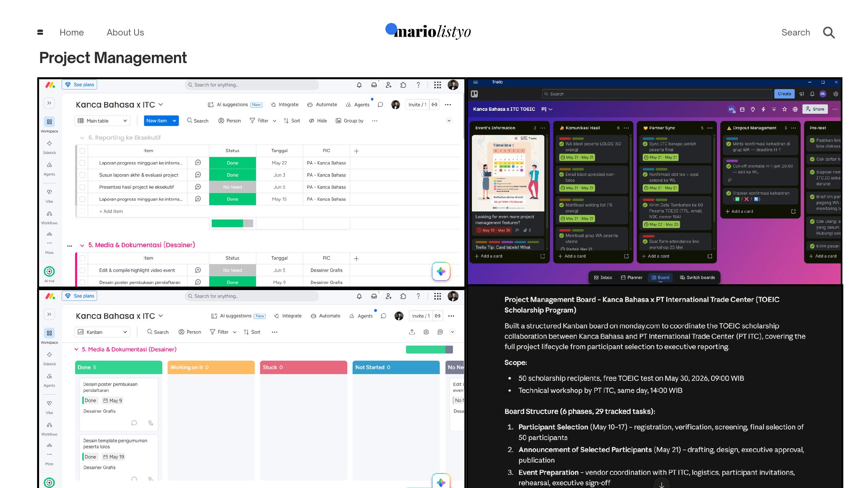
Task: Tick checkbox for 'Susun laporan akhir & evaluasi project'
Action: (x=82, y=175)
